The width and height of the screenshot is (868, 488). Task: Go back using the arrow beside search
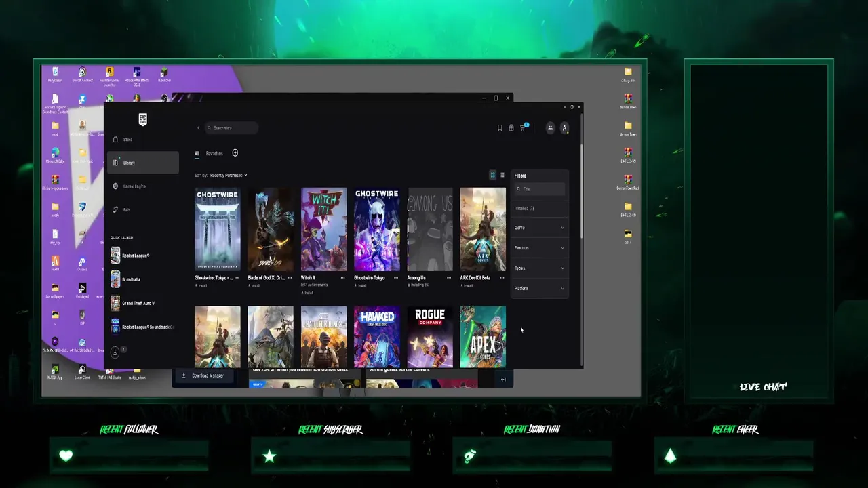(199, 128)
